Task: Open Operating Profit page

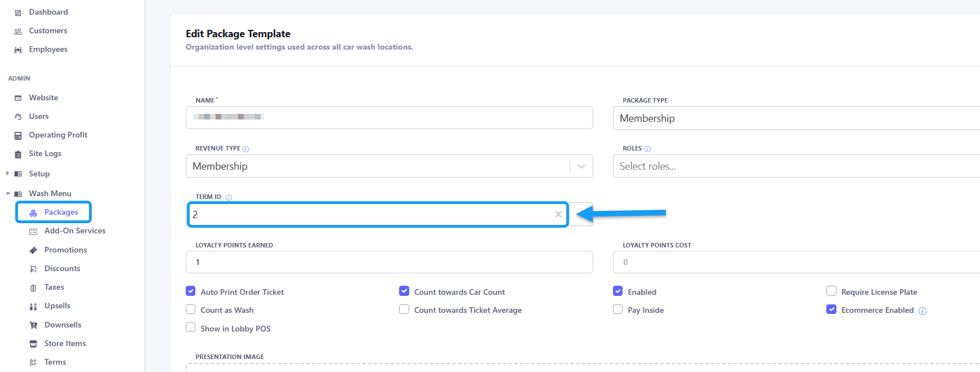Action: pyautogui.click(x=58, y=135)
